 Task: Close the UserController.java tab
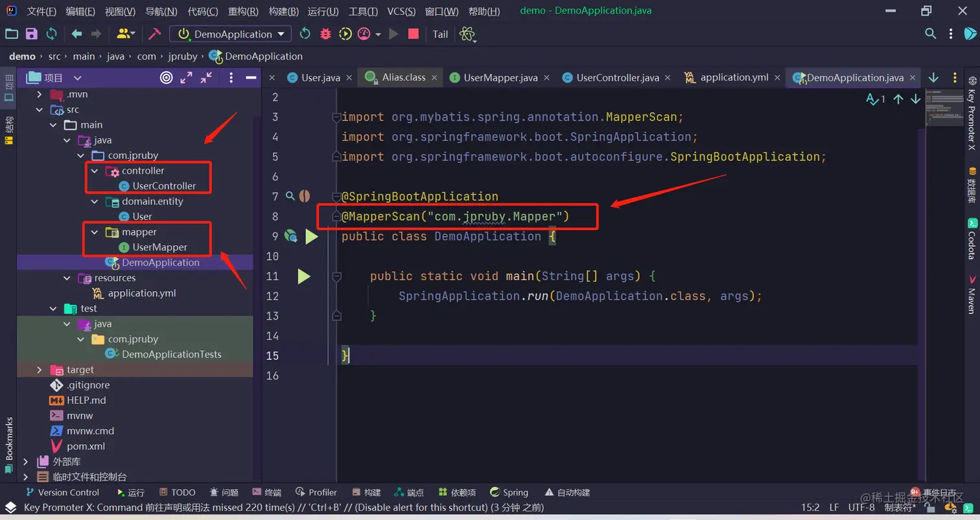[x=668, y=77]
